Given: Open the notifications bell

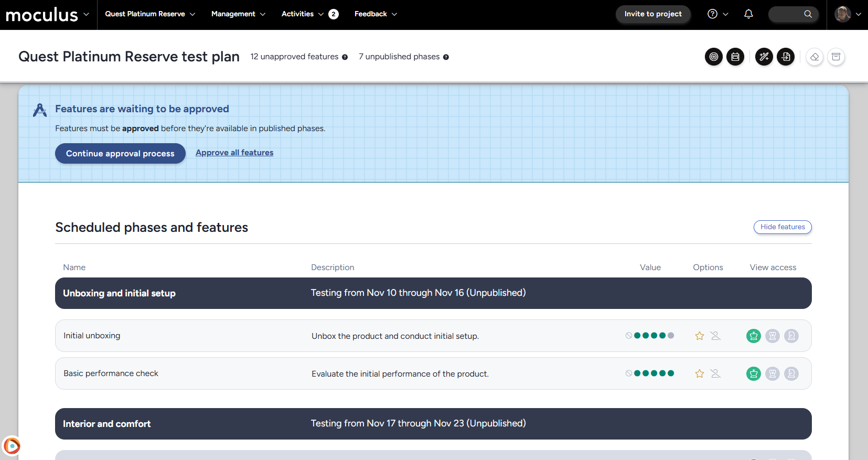Looking at the screenshot, I should 748,14.
